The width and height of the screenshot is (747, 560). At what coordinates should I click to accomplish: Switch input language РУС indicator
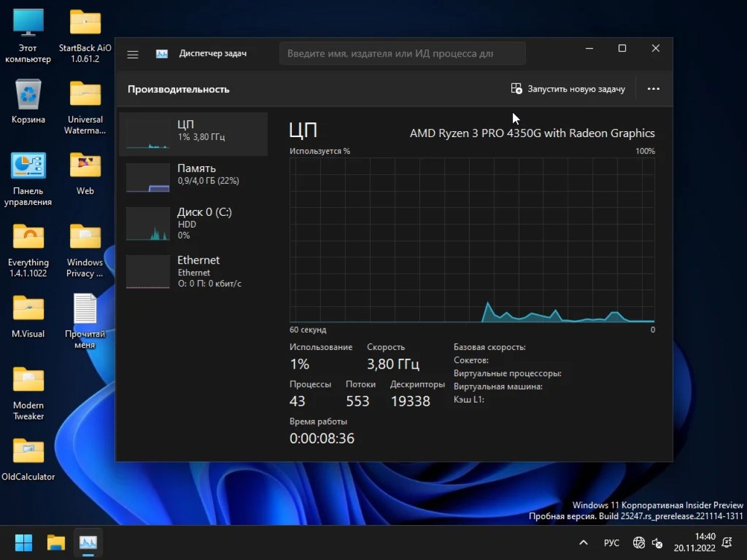tap(612, 542)
